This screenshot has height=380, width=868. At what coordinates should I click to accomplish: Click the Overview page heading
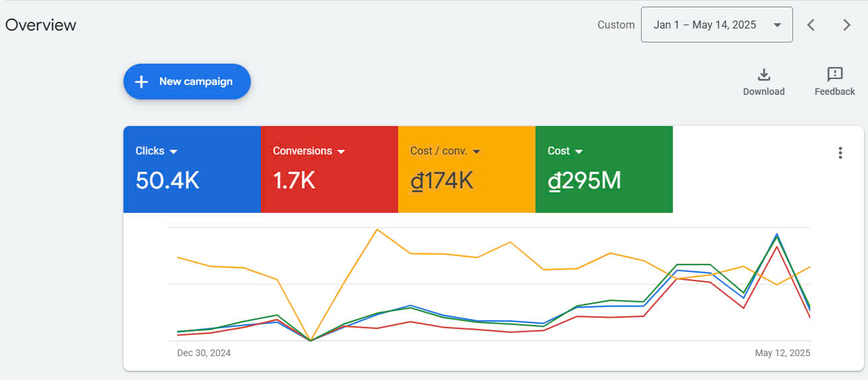coord(40,25)
